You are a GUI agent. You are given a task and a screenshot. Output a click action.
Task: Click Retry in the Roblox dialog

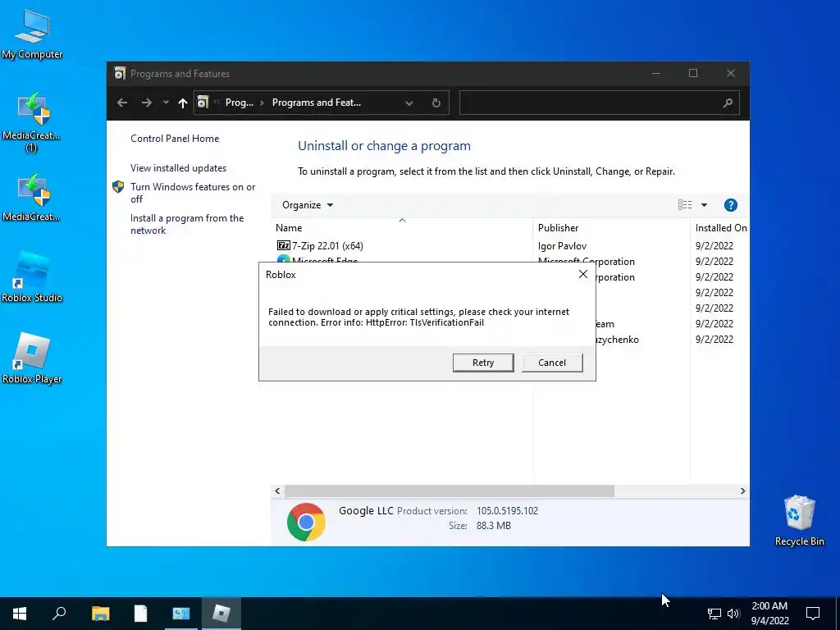(483, 363)
